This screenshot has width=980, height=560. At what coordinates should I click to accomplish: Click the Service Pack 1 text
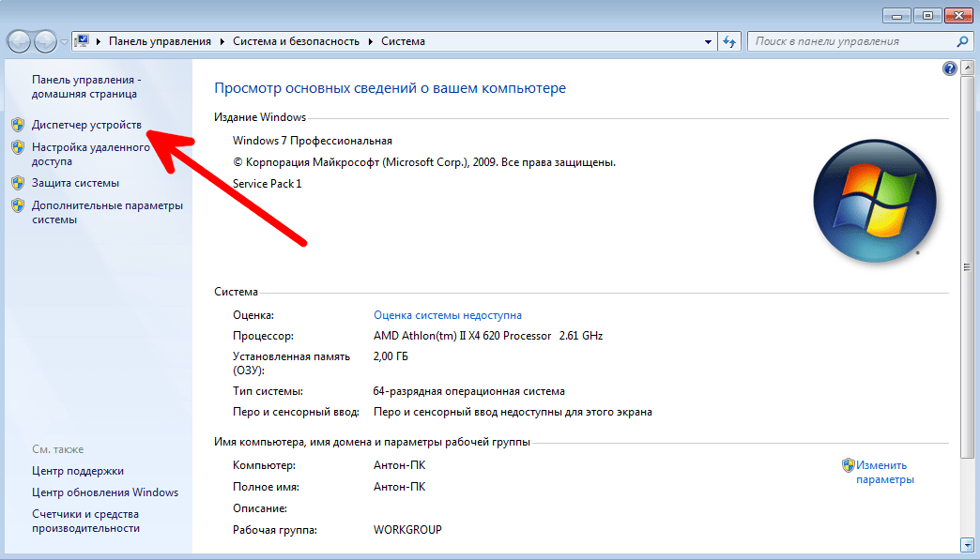coord(267,184)
